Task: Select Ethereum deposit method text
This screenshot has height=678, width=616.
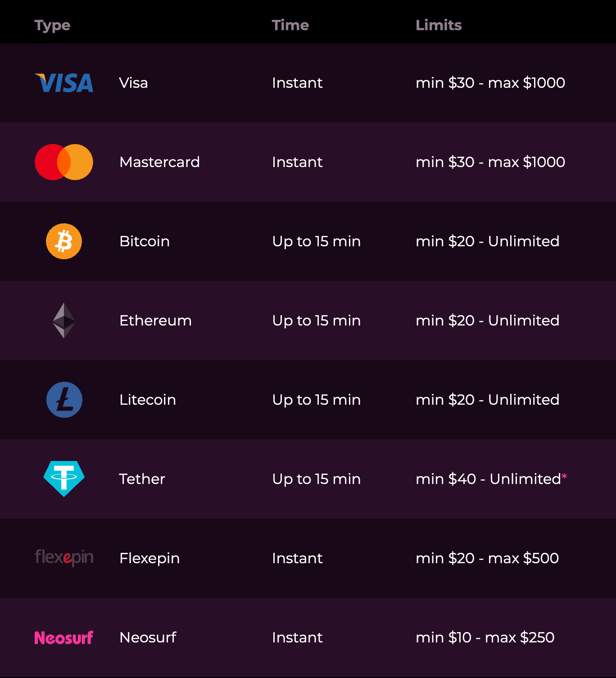Action: pyautogui.click(x=156, y=321)
